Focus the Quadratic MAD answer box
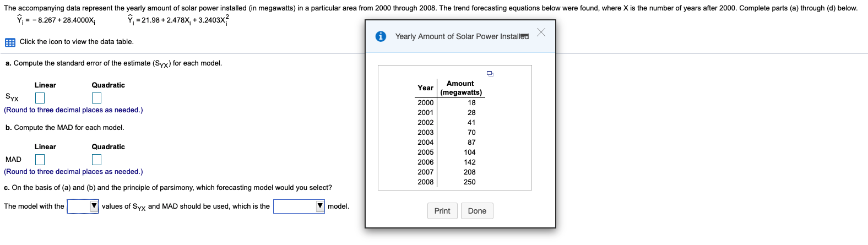Viewport: 868px width, 245px height. (x=96, y=160)
